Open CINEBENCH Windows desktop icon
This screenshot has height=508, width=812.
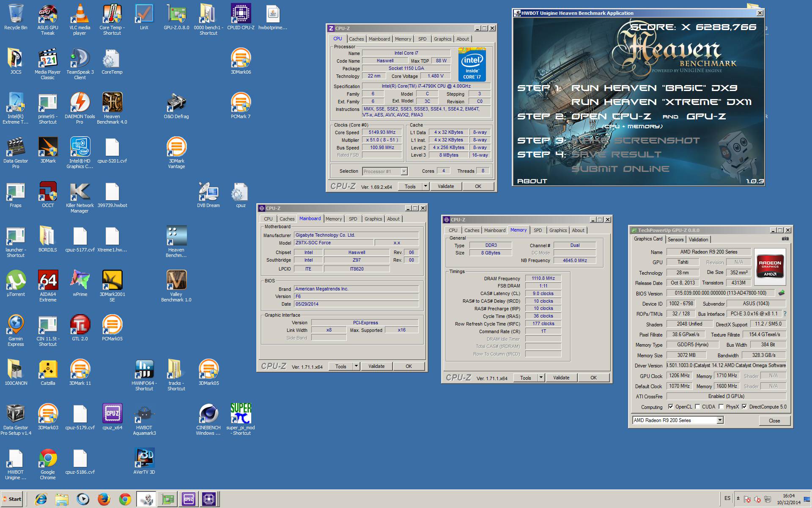pos(208,419)
